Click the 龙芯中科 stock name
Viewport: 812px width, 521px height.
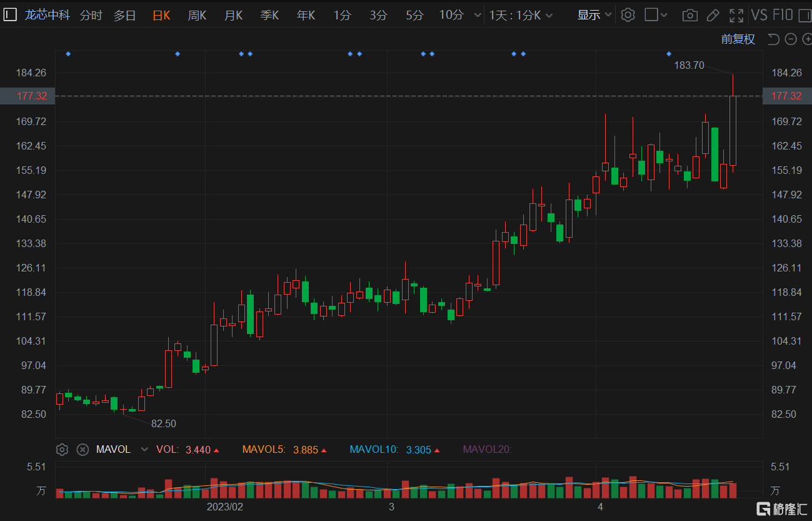coord(48,15)
